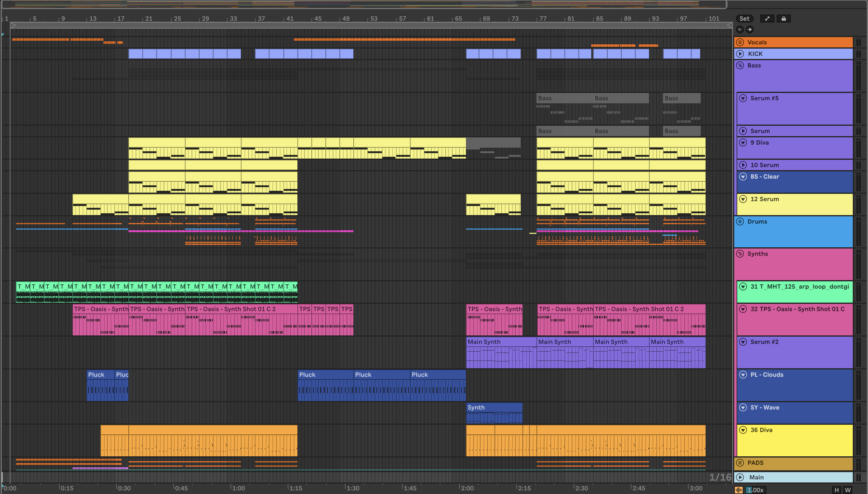The image size is (868, 494).
Task: Click the KICK track play icon
Action: pyautogui.click(x=740, y=53)
